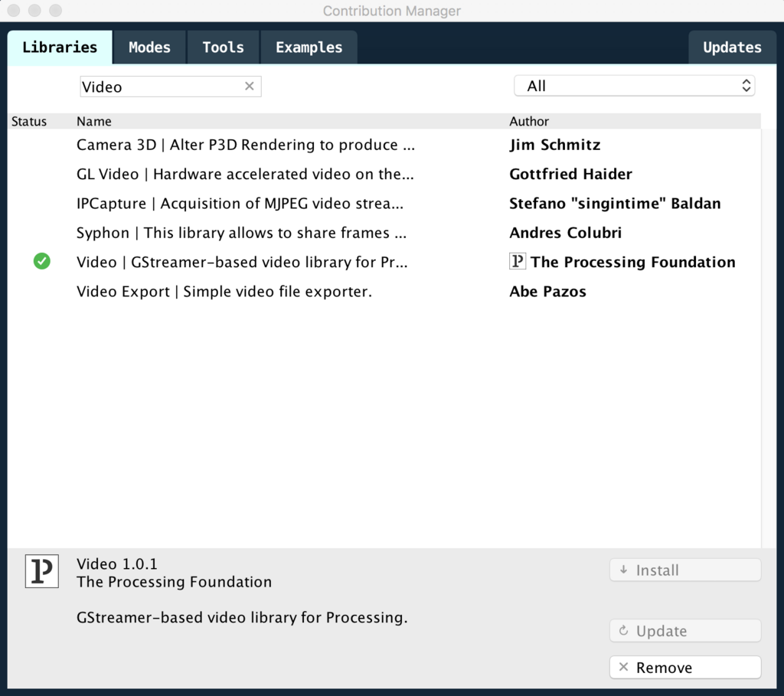Image resolution: width=784 pixels, height=696 pixels.
Task: Click the grayed-out zoom button in title bar
Action: pos(55,11)
